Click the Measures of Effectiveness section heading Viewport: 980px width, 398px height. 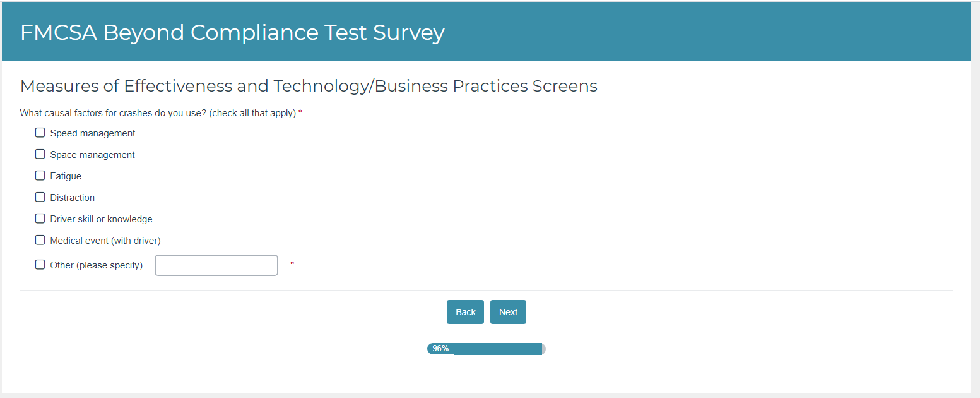click(309, 86)
